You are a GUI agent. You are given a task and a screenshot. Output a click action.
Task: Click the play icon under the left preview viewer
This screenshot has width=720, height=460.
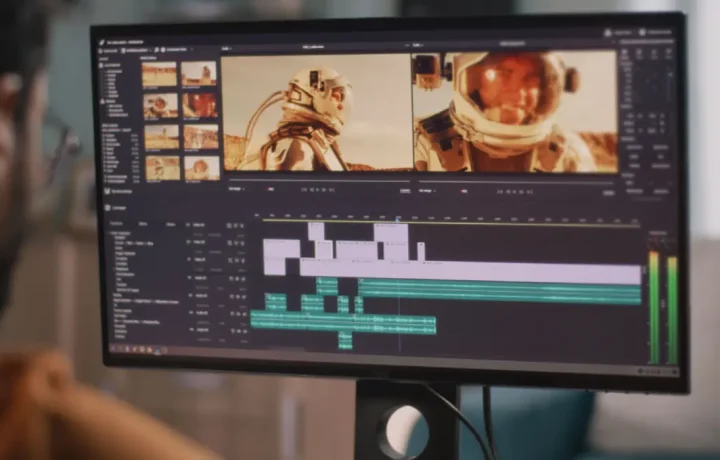[x=318, y=190]
